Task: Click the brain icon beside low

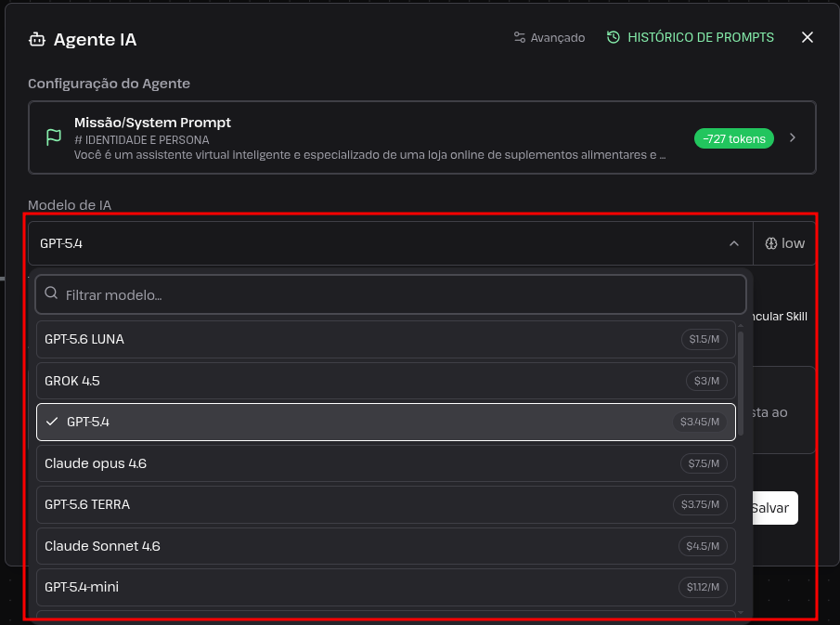Action: pos(771,243)
